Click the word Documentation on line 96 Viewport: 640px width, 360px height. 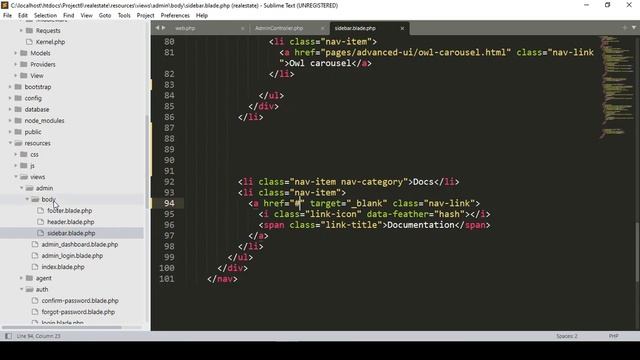tap(421, 225)
